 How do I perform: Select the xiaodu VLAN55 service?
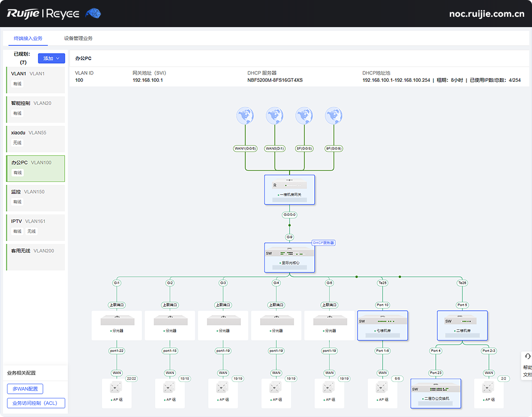(x=35, y=138)
